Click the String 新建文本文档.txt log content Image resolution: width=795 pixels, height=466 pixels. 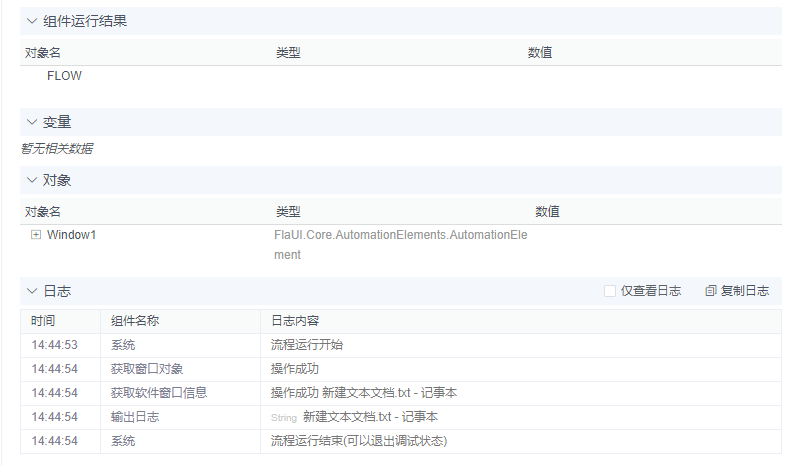[x=354, y=417]
